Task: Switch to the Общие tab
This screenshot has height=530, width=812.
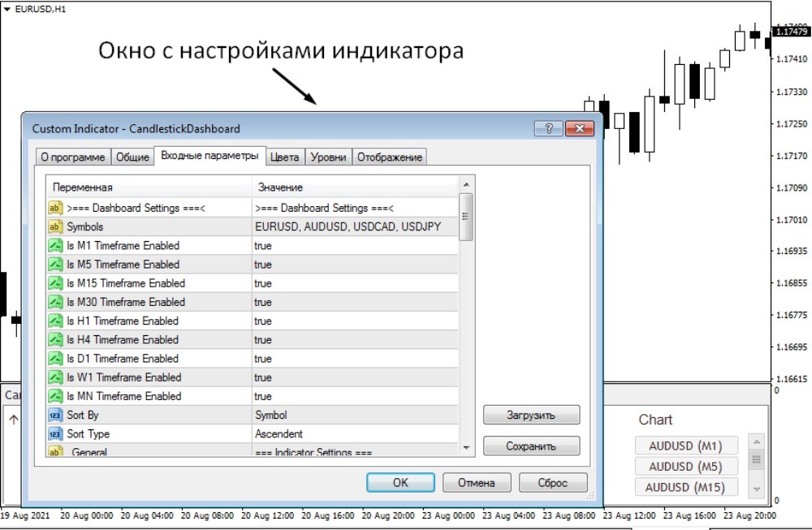Action: pos(132,157)
